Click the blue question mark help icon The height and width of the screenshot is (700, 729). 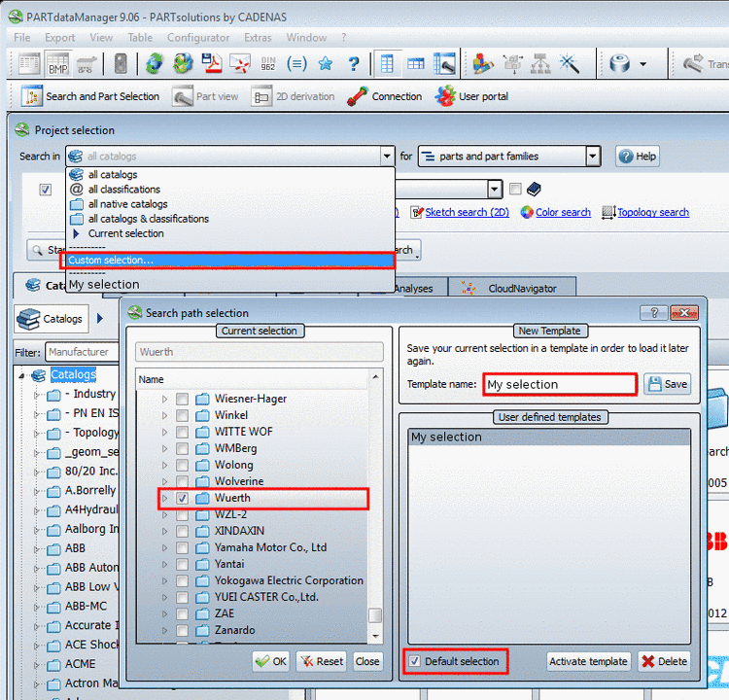point(354,64)
